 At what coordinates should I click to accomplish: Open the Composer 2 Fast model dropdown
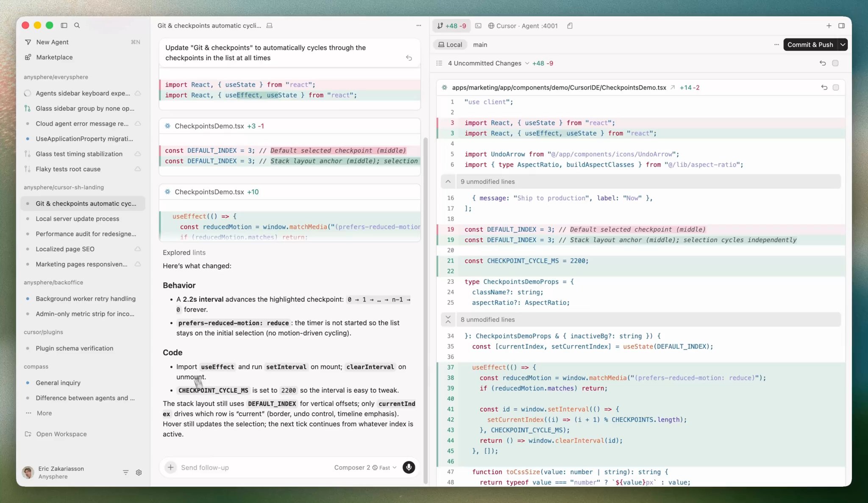(x=365, y=467)
